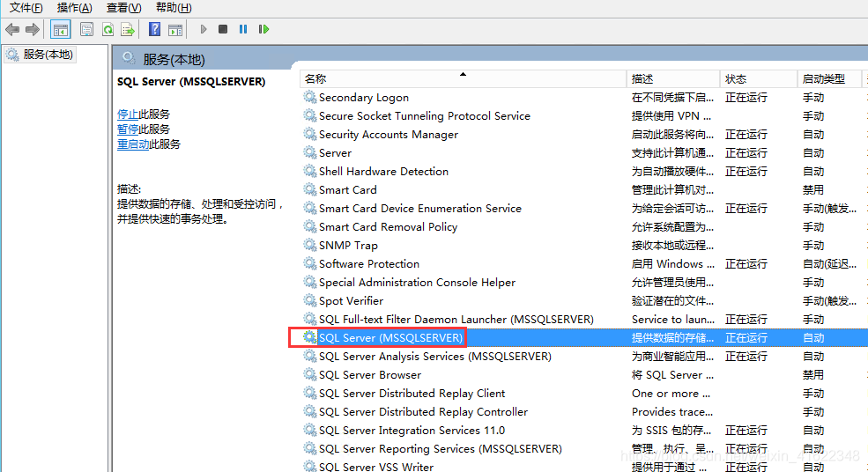Click 'Provides trace...' description cell
Viewport: 868px width, 472px height.
[672, 412]
